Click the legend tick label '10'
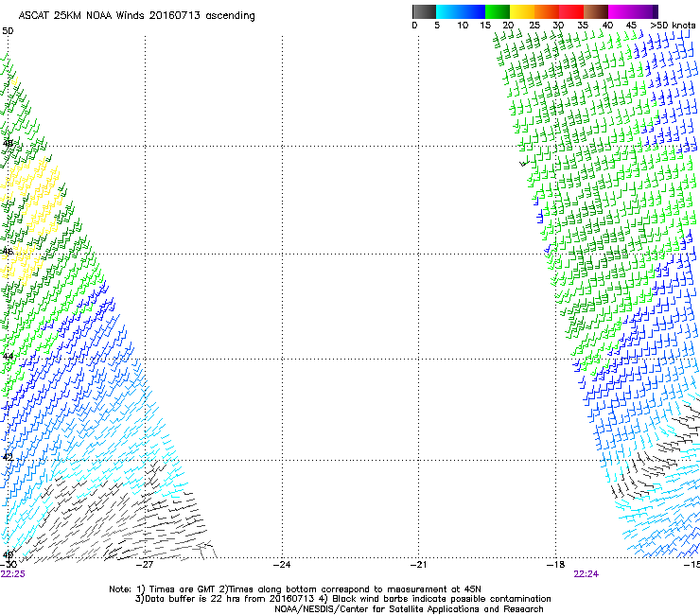700x615 pixels. pyautogui.click(x=463, y=26)
